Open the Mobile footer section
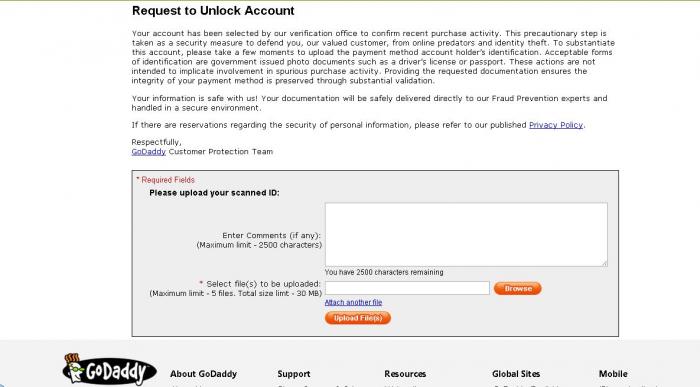Screen dimensions: 700x387 (x=613, y=374)
